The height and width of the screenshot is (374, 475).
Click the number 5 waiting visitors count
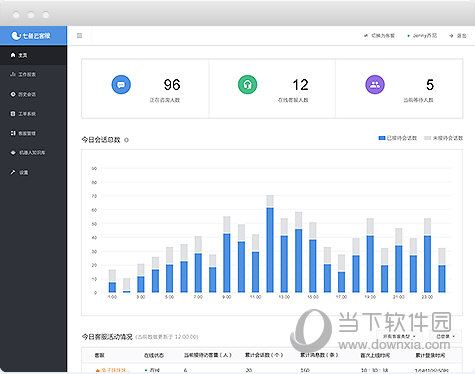(x=430, y=85)
